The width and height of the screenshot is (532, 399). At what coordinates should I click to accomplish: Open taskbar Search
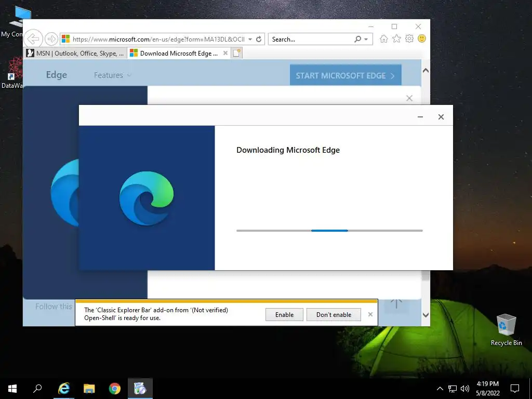click(37, 389)
